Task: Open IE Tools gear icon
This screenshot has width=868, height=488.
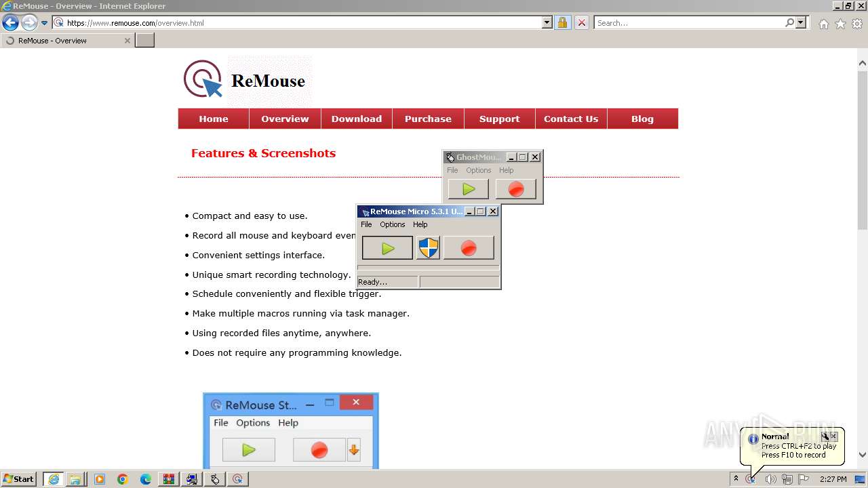Action: click(x=857, y=24)
